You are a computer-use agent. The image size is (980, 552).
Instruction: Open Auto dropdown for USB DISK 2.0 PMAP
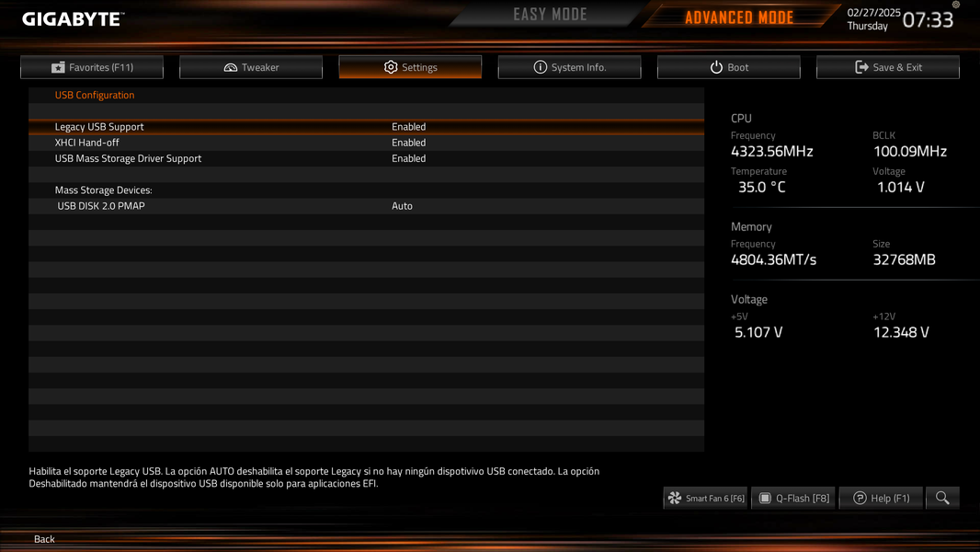(402, 206)
